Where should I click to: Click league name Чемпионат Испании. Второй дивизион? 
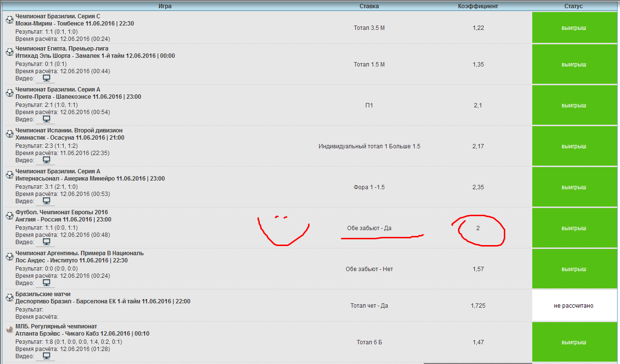69,130
